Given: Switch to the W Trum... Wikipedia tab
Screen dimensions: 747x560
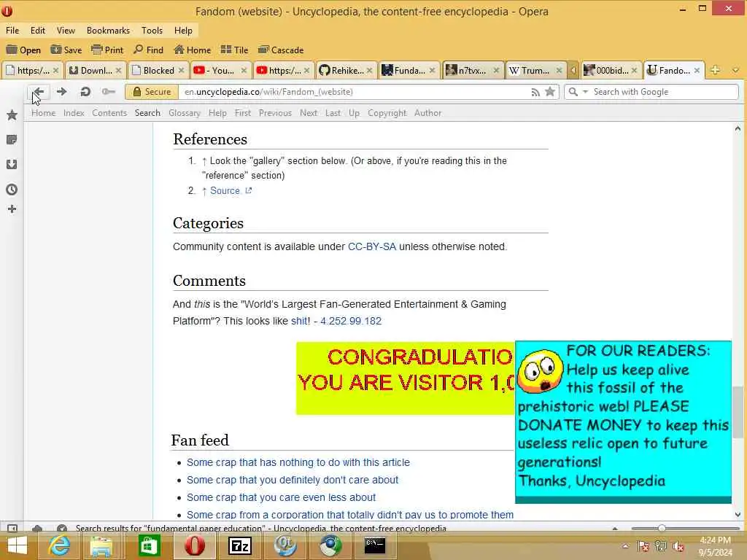Looking at the screenshot, I should (x=535, y=70).
